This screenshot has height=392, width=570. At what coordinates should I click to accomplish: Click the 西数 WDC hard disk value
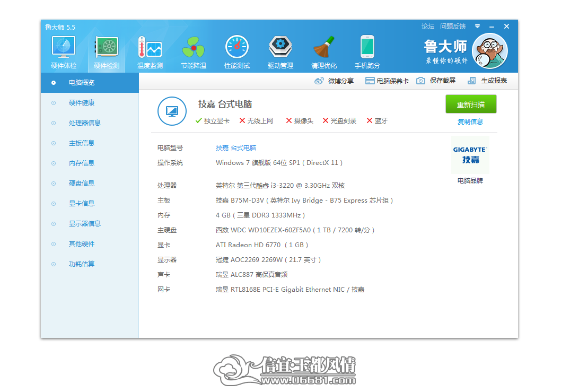click(x=295, y=230)
